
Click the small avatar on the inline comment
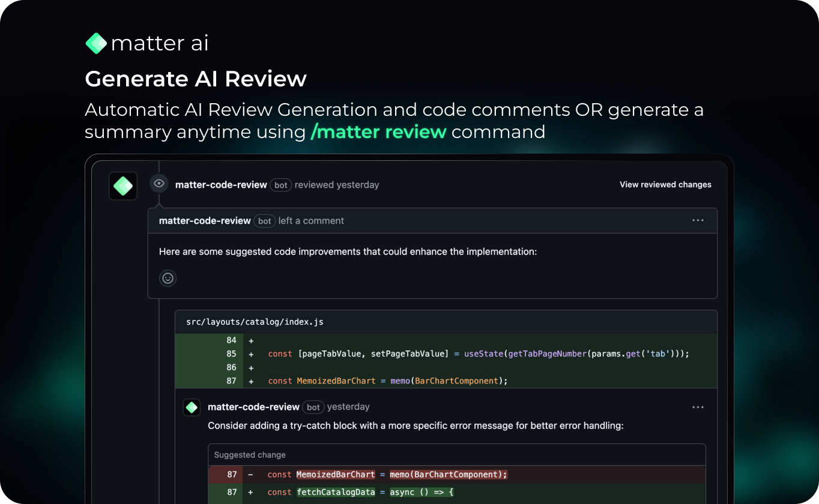pyautogui.click(x=192, y=407)
